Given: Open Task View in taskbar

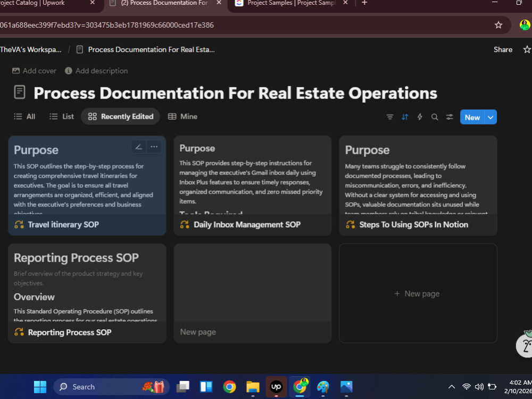Looking at the screenshot, I should tap(183, 387).
